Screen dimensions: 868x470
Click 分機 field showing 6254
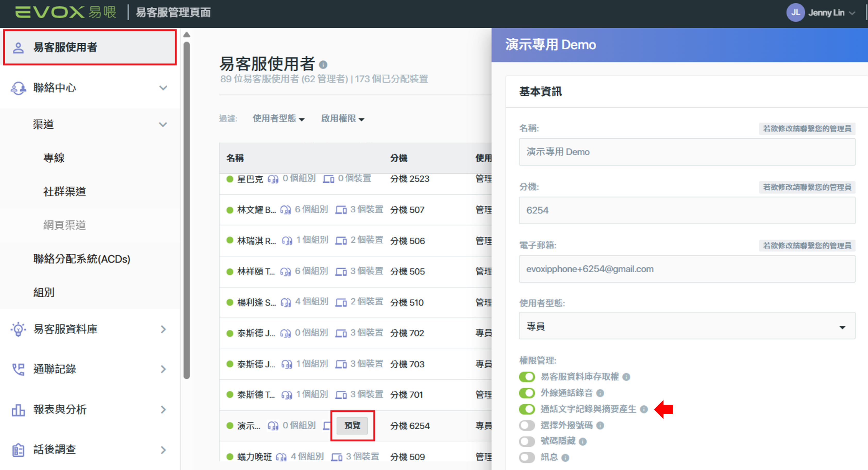tap(687, 210)
